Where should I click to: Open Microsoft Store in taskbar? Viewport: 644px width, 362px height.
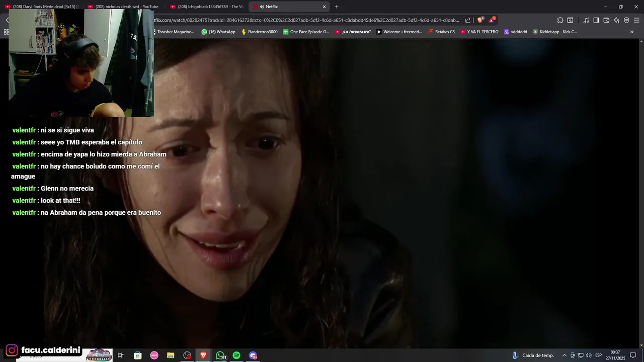(137, 355)
